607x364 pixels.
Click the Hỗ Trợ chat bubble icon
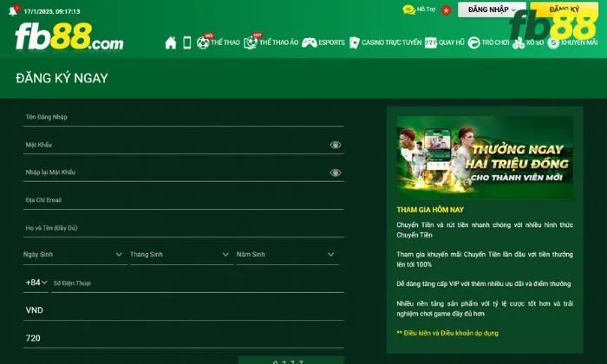(x=408, y=10)
